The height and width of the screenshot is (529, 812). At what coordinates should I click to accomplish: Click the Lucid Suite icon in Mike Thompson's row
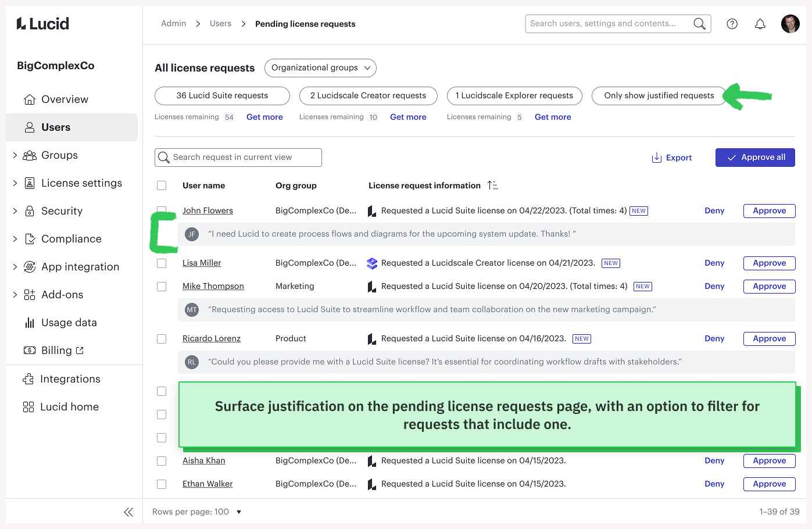coord(372,287)
